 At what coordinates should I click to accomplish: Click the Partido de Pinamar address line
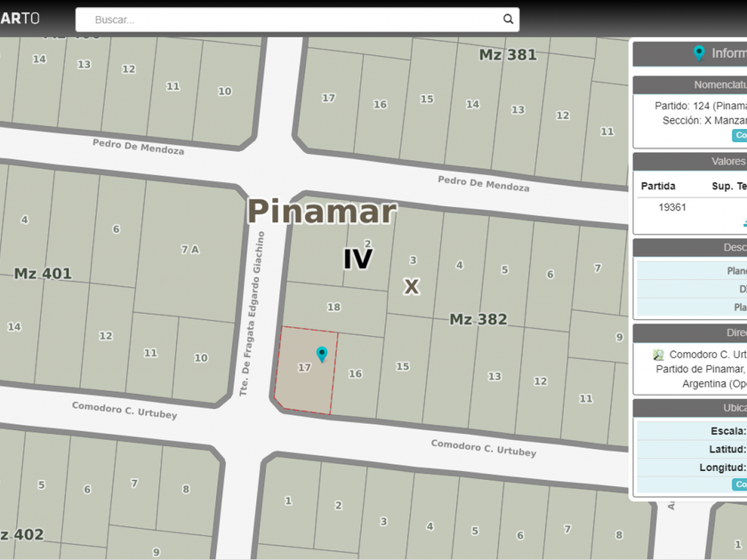pyautogui.click(x=702, y=369)
